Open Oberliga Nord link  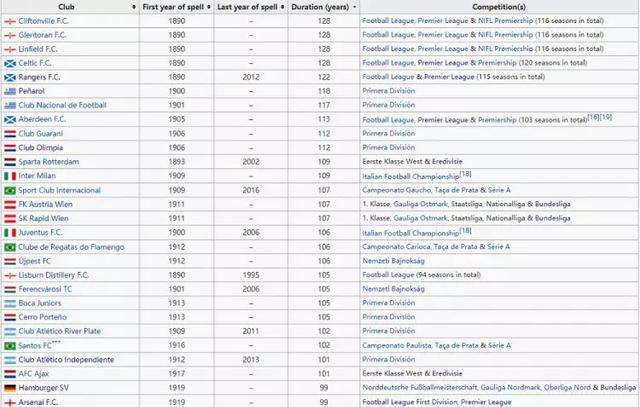tap(567, 388)
